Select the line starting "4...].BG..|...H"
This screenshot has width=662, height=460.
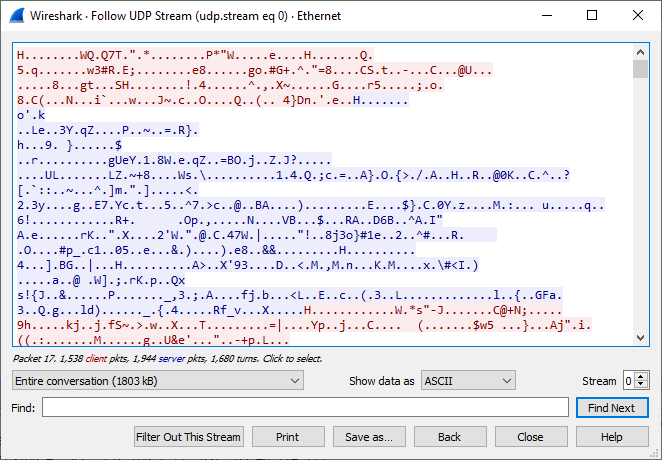coord(247,265)
